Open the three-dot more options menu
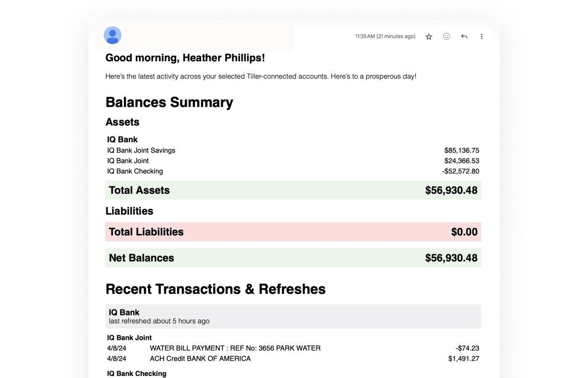Screen dimensions: 588x378 (481, 37)
